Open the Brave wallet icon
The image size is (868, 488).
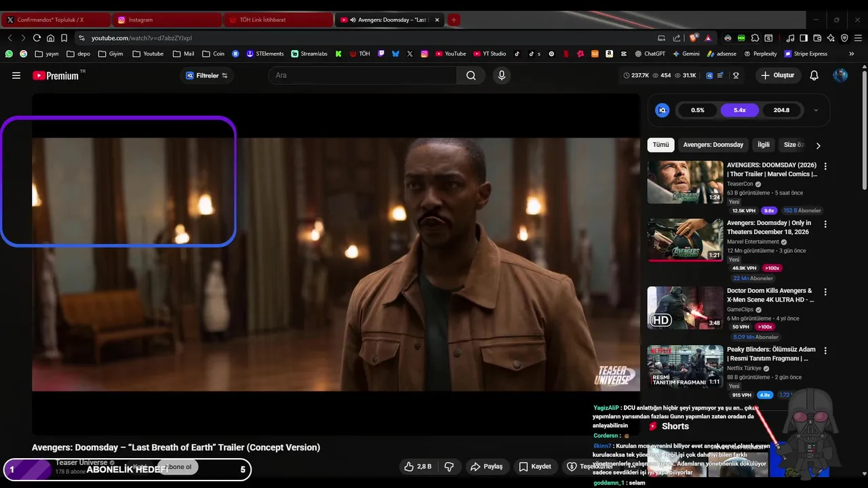pyautogui.click(x=817, y=38)
